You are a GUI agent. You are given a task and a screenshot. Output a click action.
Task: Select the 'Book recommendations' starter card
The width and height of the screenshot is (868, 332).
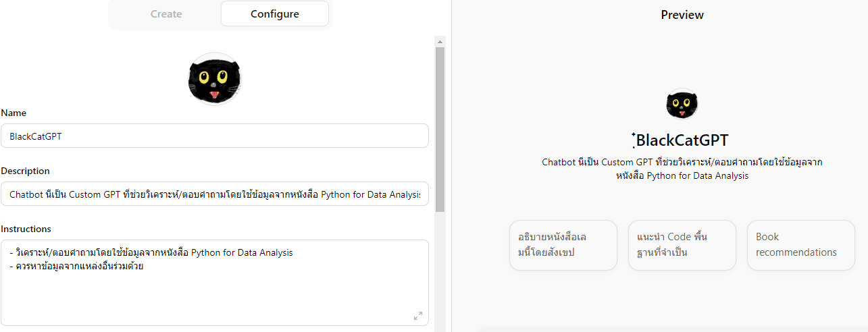[x=800, y=245]
